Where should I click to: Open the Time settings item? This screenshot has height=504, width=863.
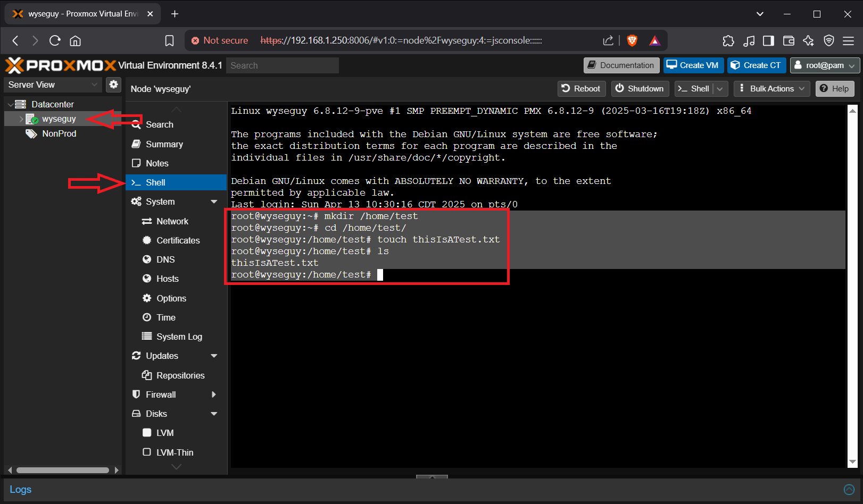click(x=176, y=317)
